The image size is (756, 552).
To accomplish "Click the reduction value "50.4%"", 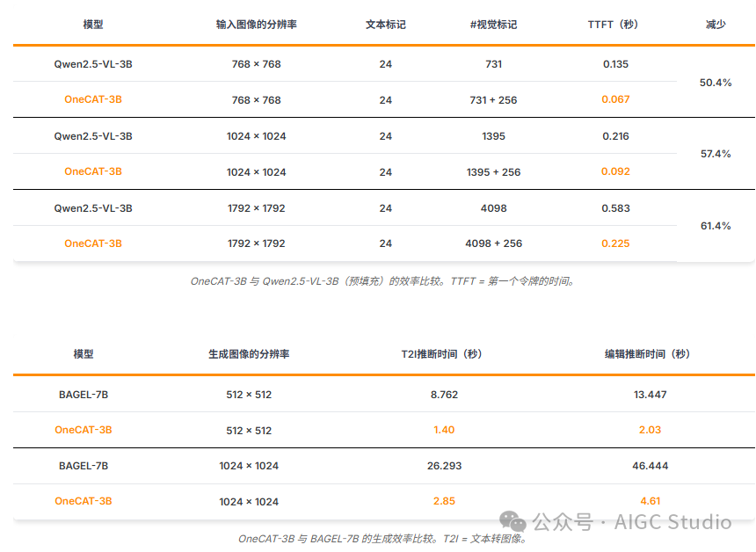I will click(x=716, y=83).
